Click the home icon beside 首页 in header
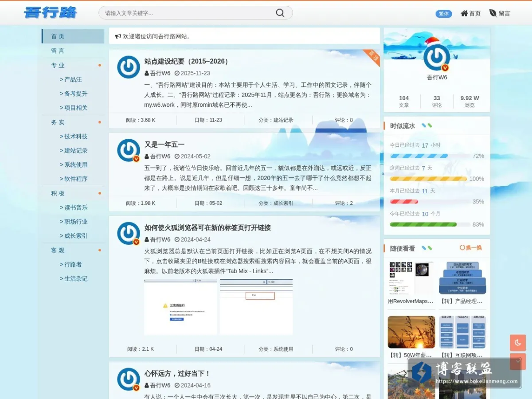Image resolution: width=532 pixels, height=399 pixels. pyautogui.click(x=464, y=13)
